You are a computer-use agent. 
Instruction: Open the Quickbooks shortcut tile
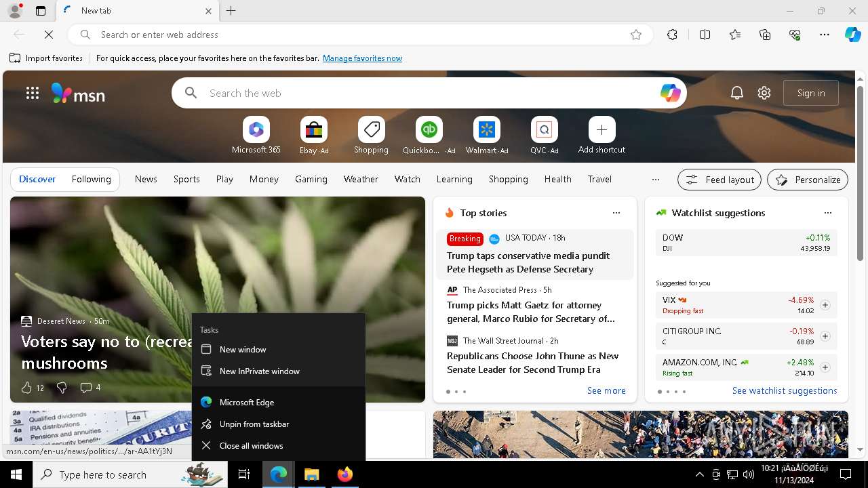[429, 136]
